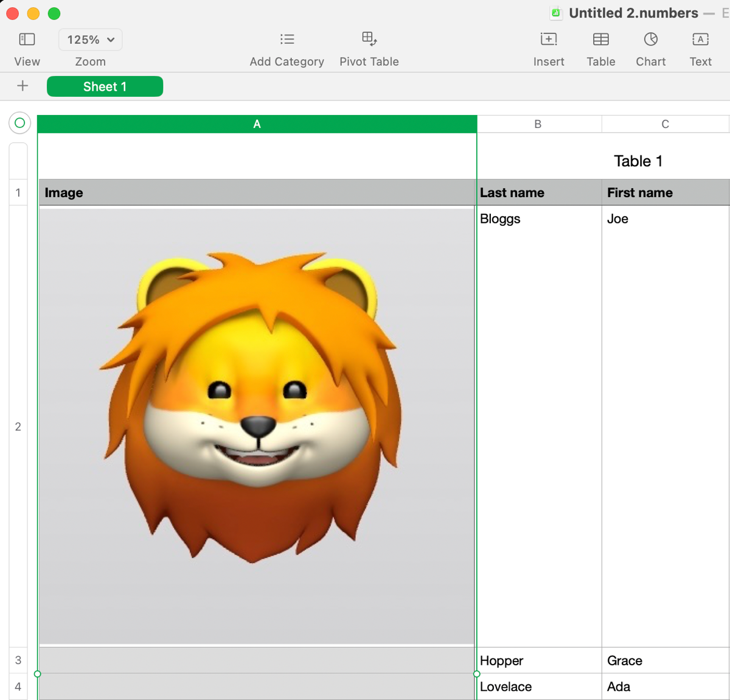
Task: Insert a Chart from the toolbar
Action: coord(650,40)
